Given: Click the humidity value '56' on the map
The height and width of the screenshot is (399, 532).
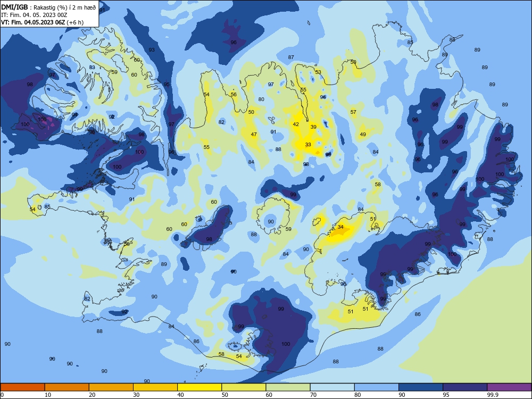Looking at the screenshot, I should click(234, 94).
